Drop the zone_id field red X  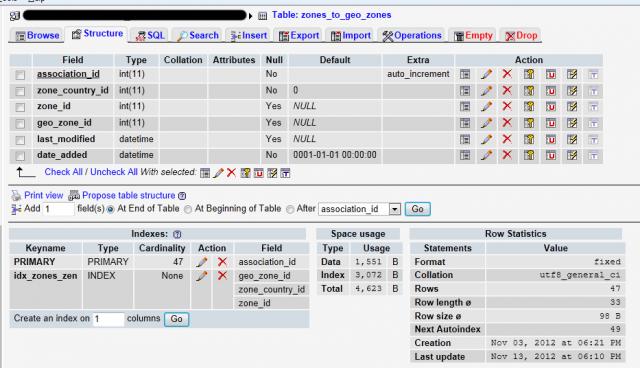pos(507,106)
